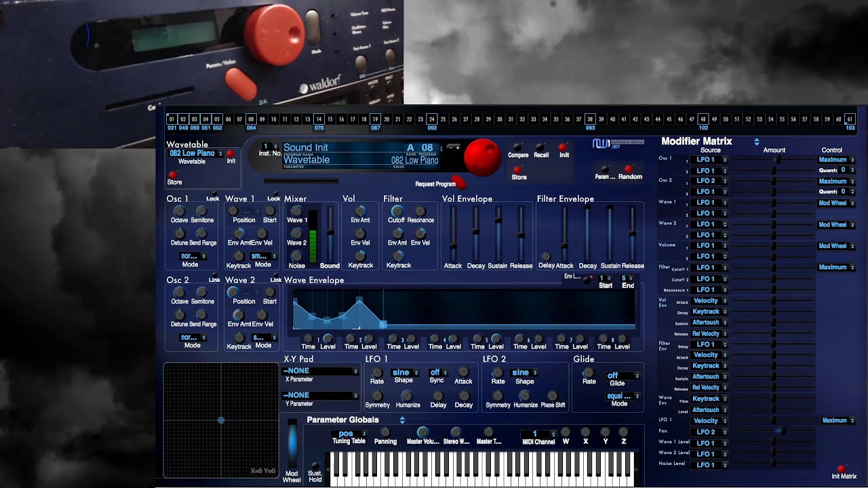Click the Filter Cutoff knob
Screen dimensions: 868x488
click(x=397, y=211)
